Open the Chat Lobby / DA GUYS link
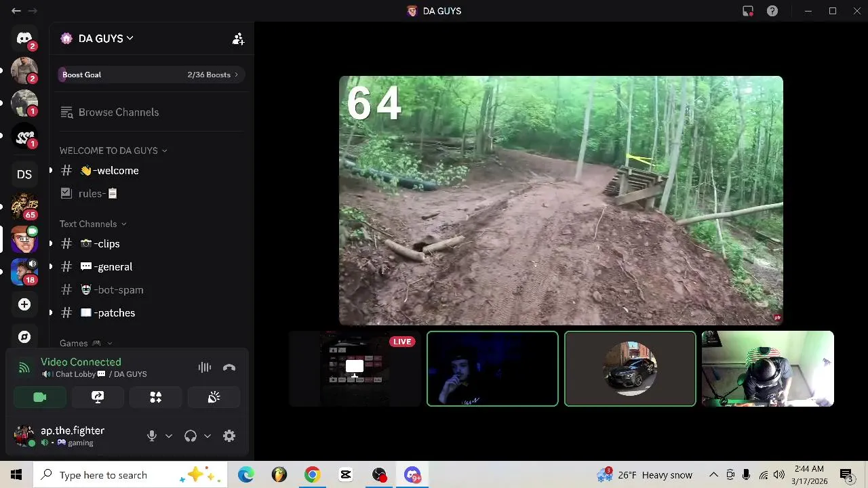This screenshot has height=488, width=868. coord(101,374)
